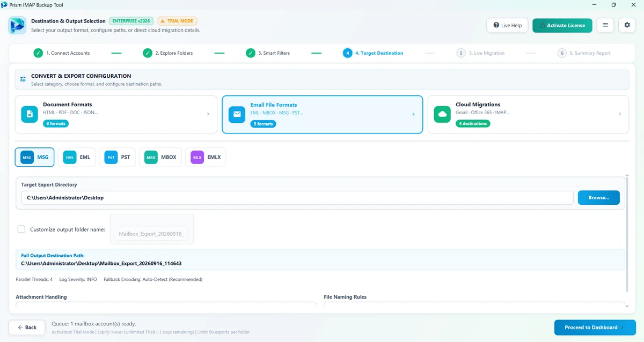
Task: Click the scrollbar down arrow
Action: click(x=627, y=306)
